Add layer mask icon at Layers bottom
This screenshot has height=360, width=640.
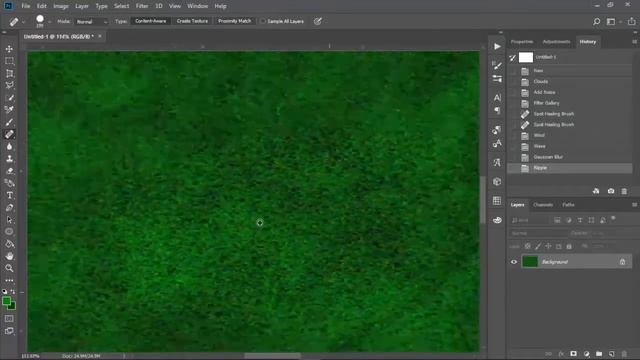(x=573, y=353)
